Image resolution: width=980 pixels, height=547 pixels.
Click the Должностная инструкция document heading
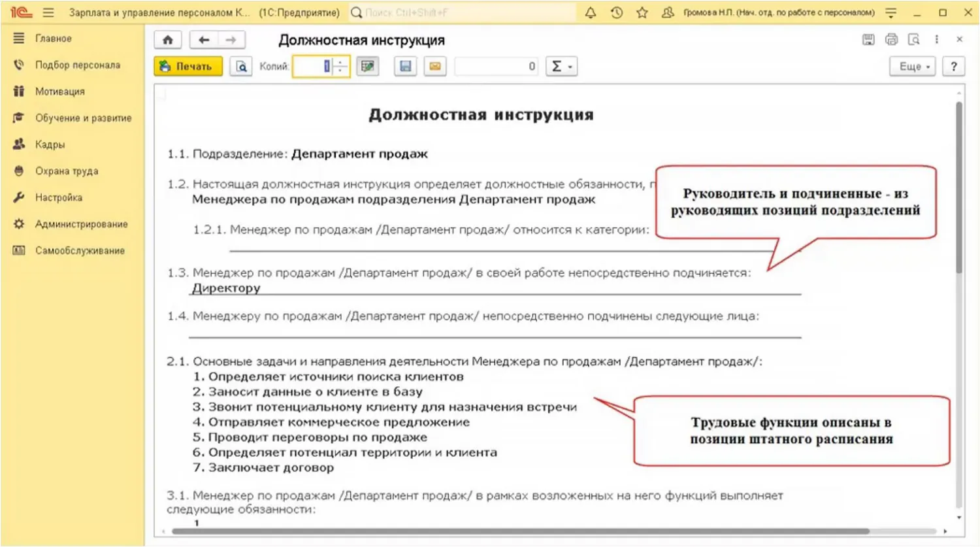coord(482,115)
